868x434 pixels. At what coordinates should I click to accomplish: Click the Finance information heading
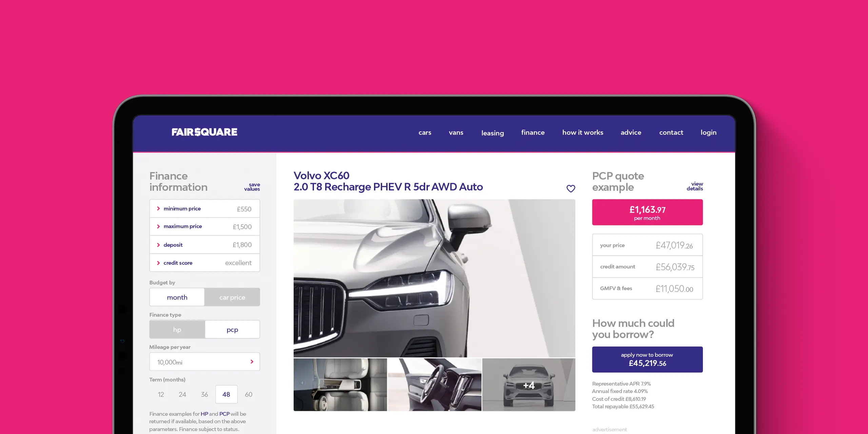click(178, 181)
